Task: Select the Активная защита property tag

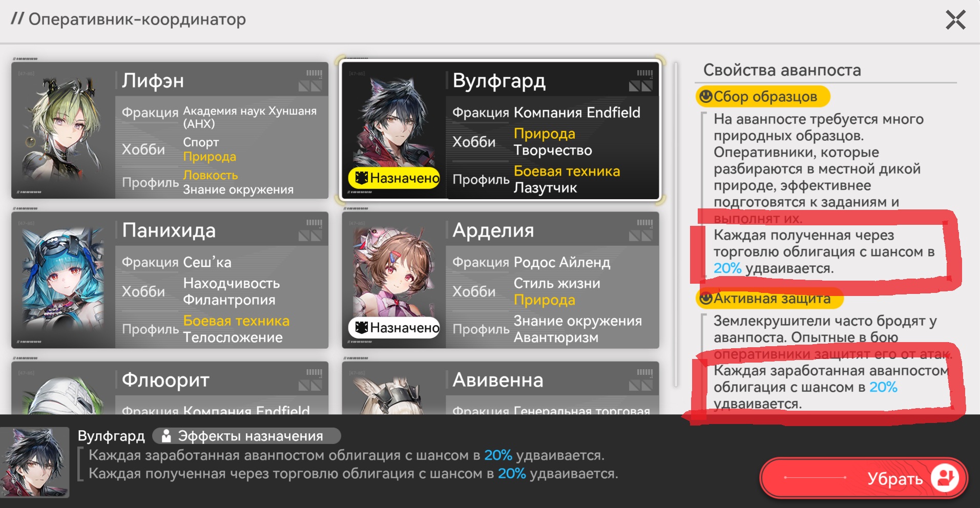Action: click(769, 298)
